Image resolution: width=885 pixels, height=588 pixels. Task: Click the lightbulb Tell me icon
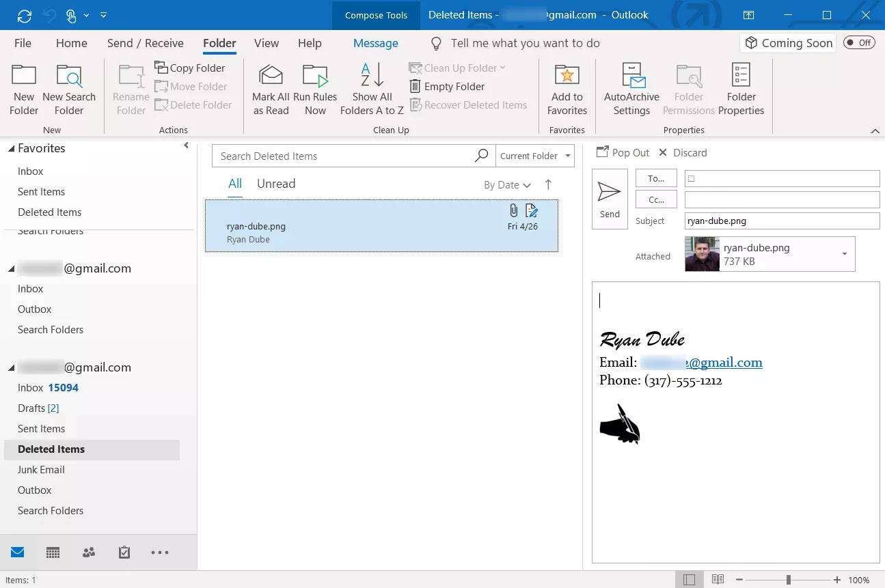(436, 44)
